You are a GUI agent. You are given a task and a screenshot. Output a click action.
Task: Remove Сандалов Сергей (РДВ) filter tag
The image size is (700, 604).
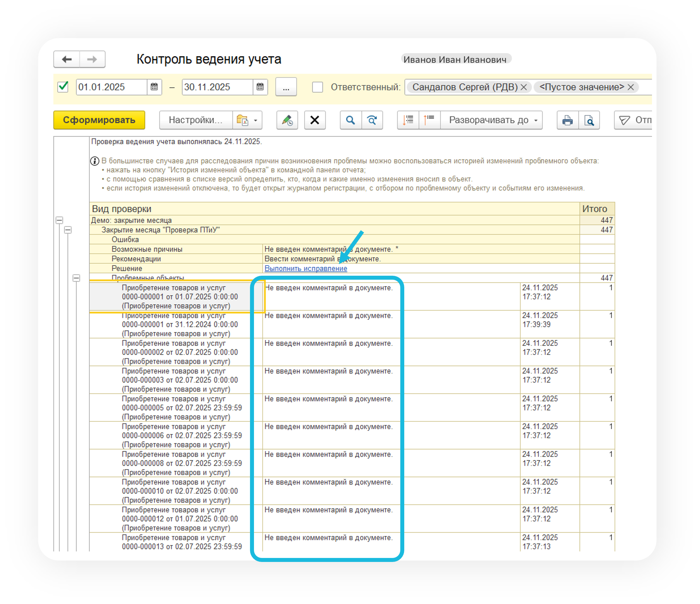tap(524, 87)
